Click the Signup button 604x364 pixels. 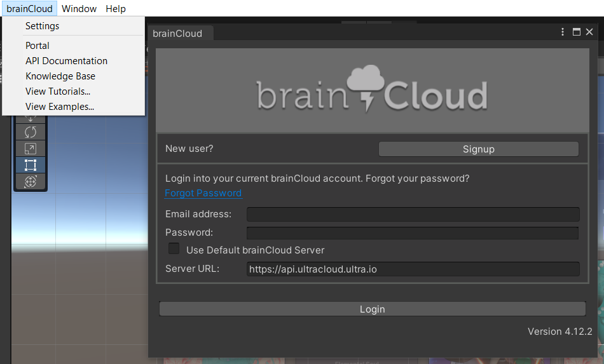478,149
